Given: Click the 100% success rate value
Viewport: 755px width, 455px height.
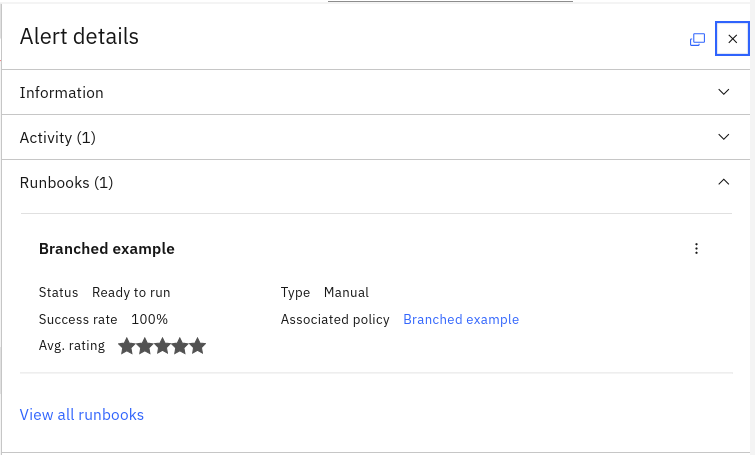Looking at the screenshot, I should 149,319.
